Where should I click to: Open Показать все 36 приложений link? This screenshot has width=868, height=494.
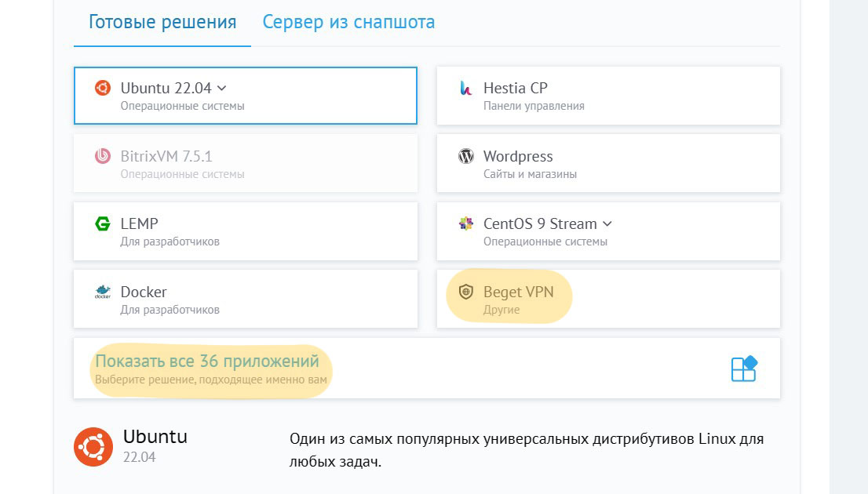tap(207, 361)
